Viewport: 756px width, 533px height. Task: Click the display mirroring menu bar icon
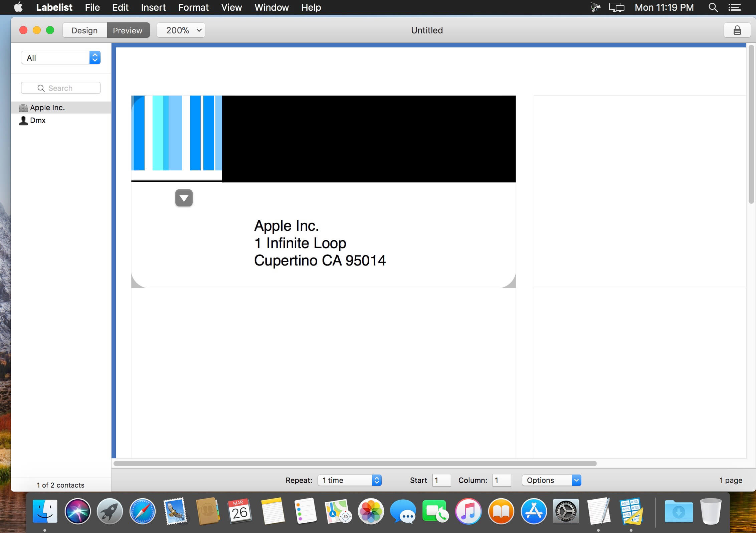(616, 7)
